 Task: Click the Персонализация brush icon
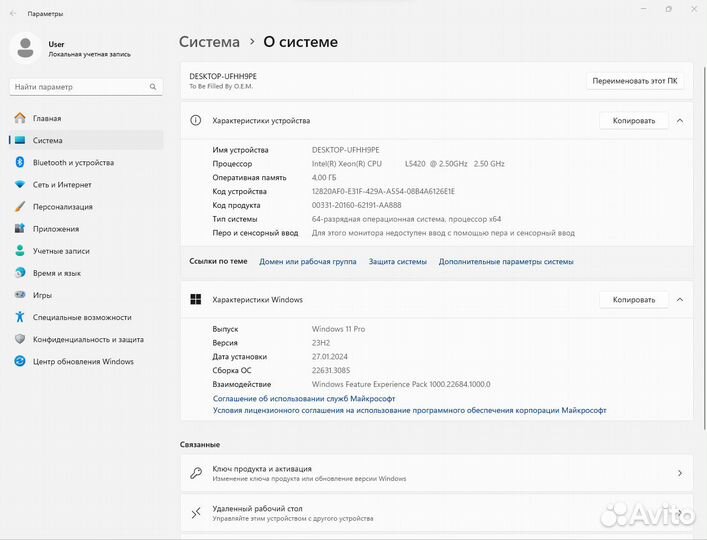20,206
